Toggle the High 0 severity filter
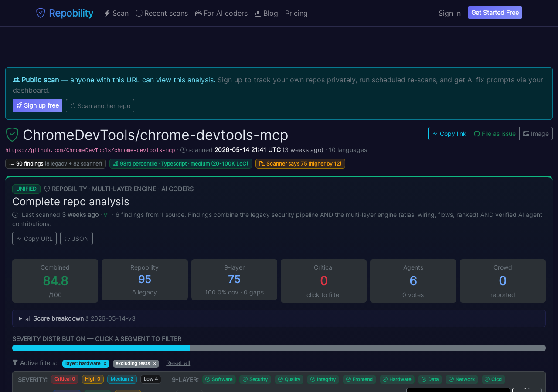Viewport: 558px width, 392px height. [x=93, y=379]
